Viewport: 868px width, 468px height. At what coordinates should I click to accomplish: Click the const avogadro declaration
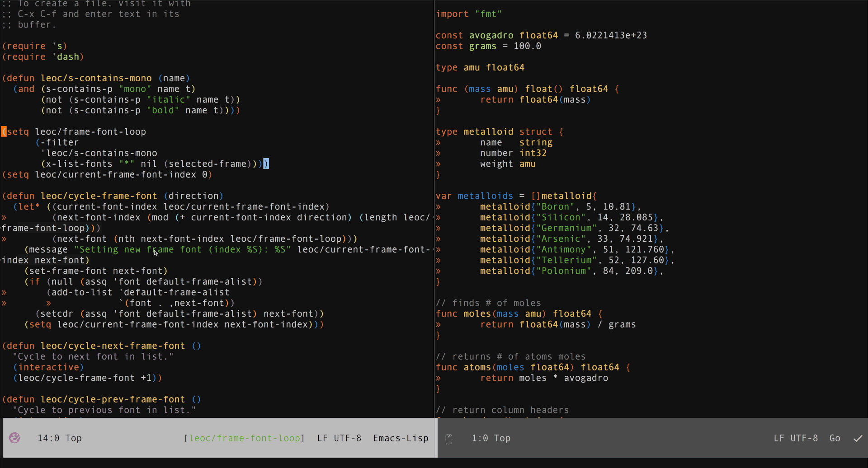541,35
